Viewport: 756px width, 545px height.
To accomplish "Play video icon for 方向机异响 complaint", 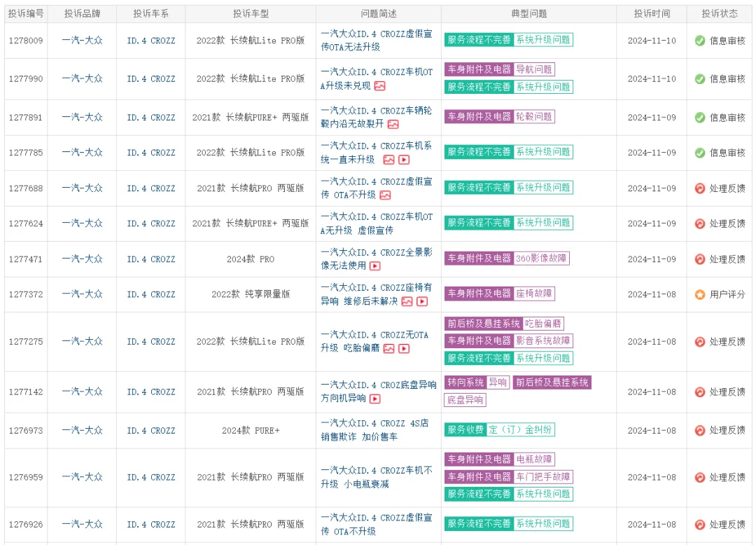I will (375, 399).
